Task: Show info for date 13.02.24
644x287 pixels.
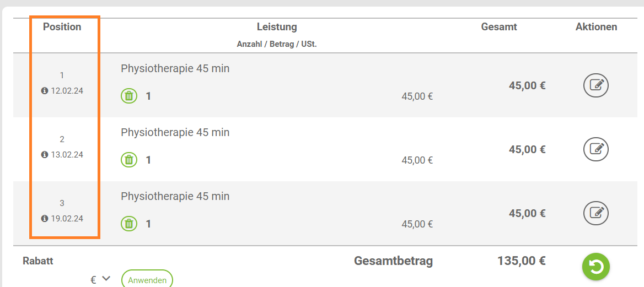Action: click(x=45, y=155)
